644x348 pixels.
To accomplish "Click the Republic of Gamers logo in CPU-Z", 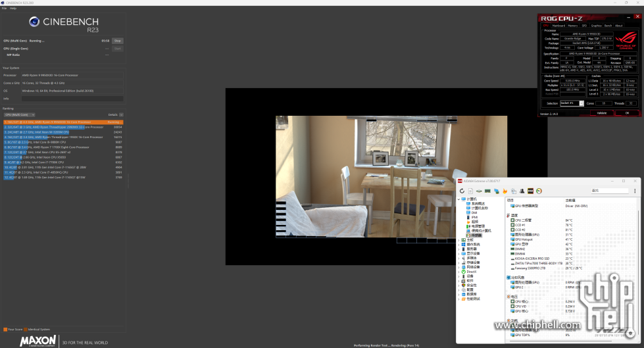I will [626, 41].
